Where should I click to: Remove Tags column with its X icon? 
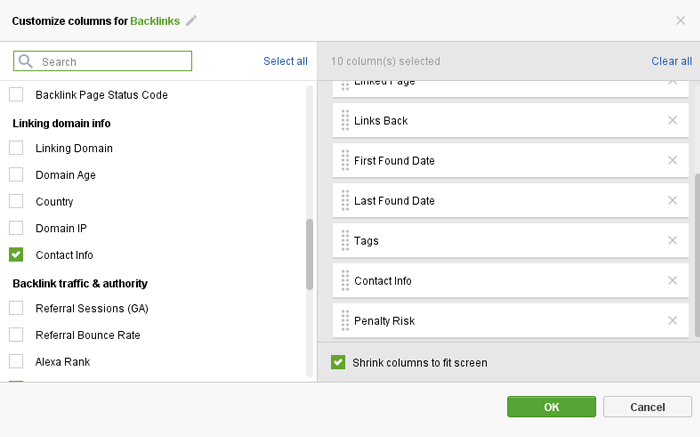[672, 241]
